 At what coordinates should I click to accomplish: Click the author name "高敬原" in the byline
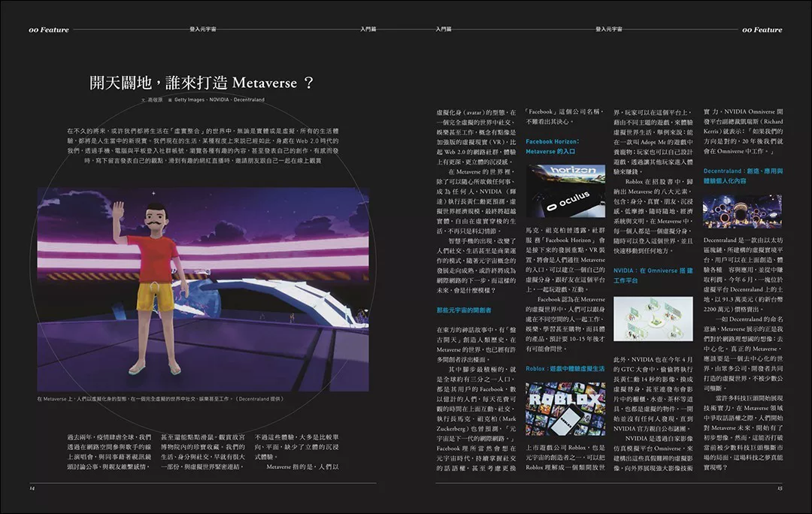click(155, 100)
